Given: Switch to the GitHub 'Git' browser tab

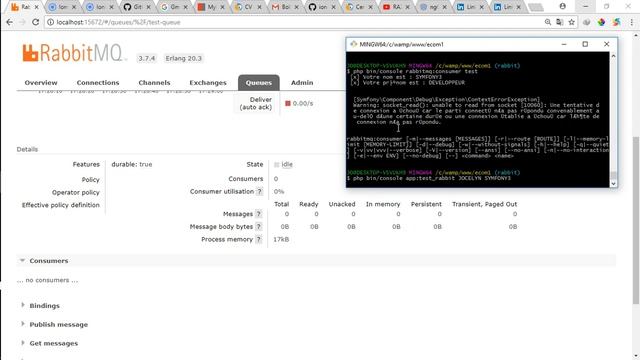Looking at the screenshot, I should coord(136,7).
